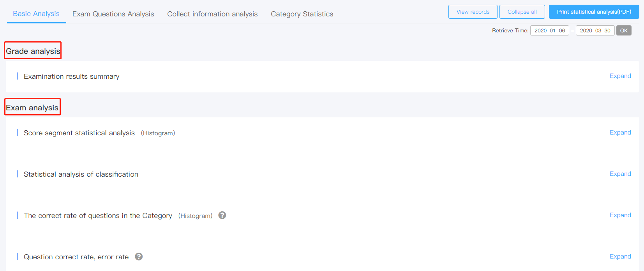Click the Grade analysis heading
Image resolution: width=644 pixels, height=271 pixels.
(33, 51)
